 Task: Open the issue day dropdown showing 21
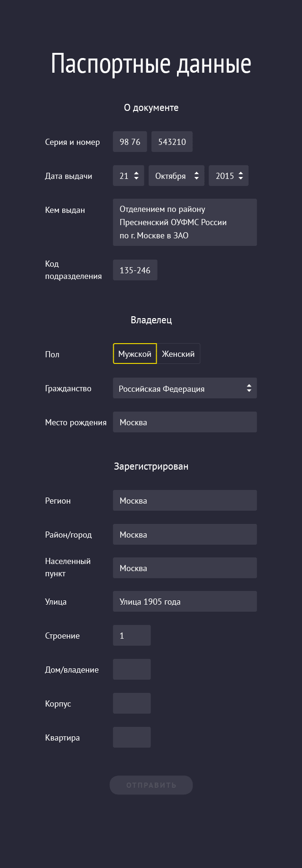point(128,176)
